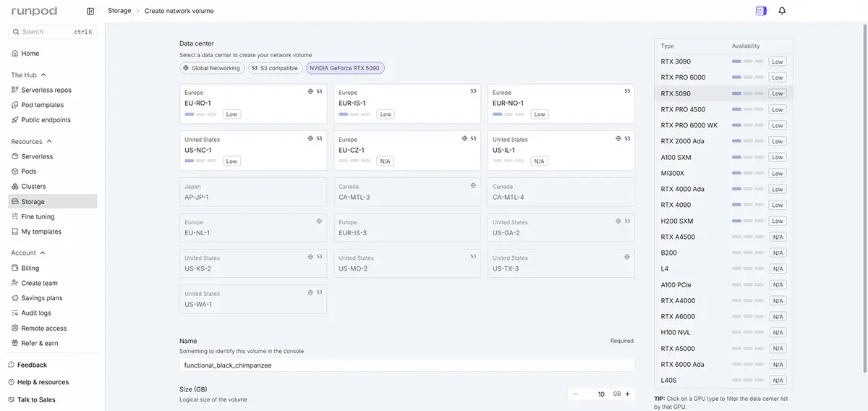Open Pods from the sidebar
The image size is (868, 411).
pos(29,171)
